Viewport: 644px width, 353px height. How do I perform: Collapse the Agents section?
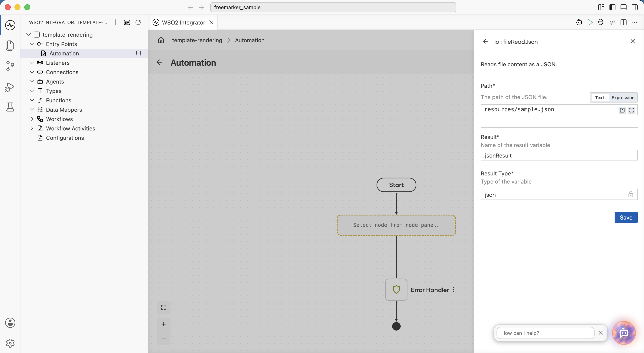coord(32,81)
